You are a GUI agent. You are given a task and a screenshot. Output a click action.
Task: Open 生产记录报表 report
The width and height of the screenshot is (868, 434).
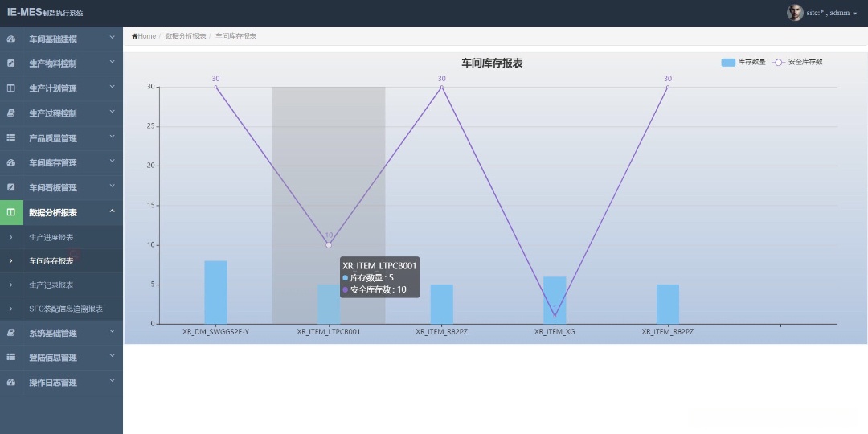51,285
